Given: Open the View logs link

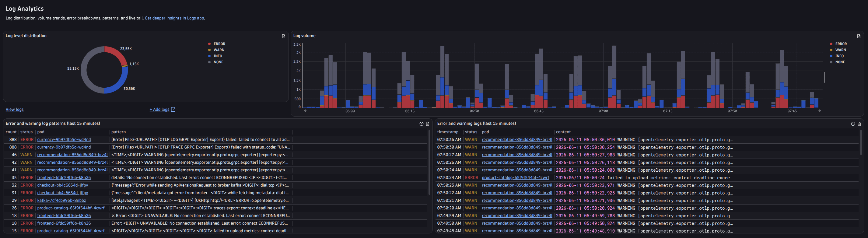Looking at the screenshot, I should point(15,110).
